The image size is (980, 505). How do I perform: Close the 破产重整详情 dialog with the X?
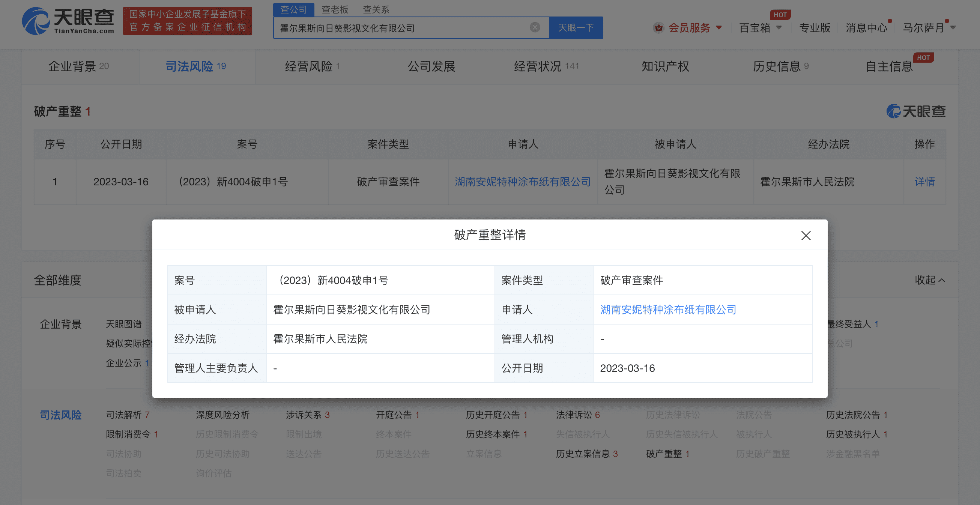click(x=806, y=236)
